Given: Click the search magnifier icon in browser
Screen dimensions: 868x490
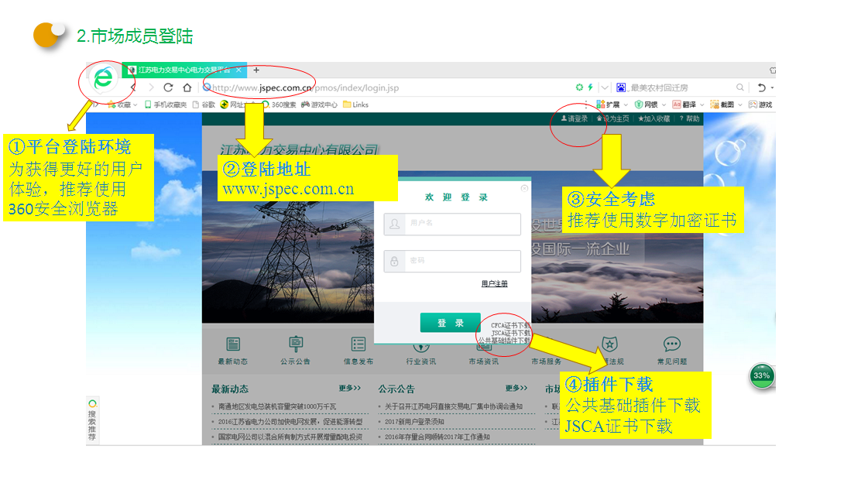Looking at the screenshot, I should (x=740, y=87).
